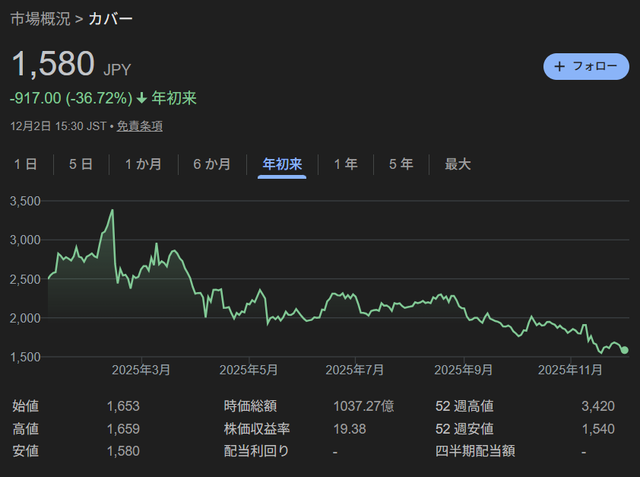Select the 6か月 range tab

point(212,164)
